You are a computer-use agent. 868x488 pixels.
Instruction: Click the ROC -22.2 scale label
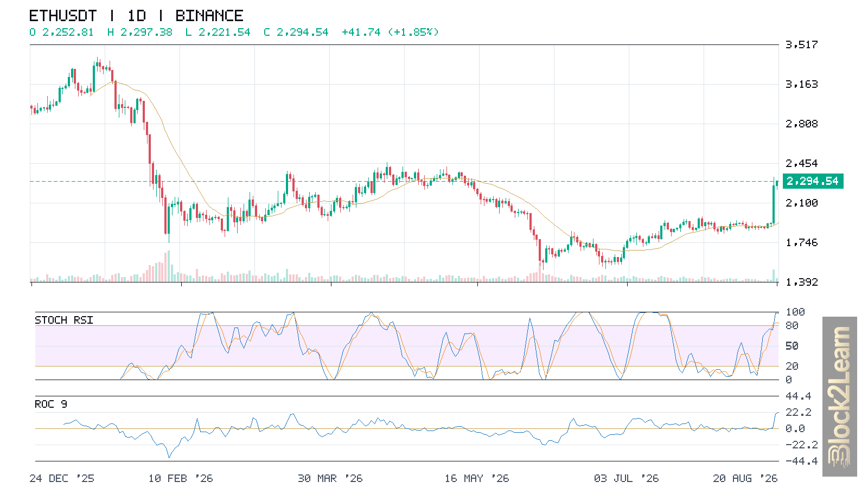point(802,445)
